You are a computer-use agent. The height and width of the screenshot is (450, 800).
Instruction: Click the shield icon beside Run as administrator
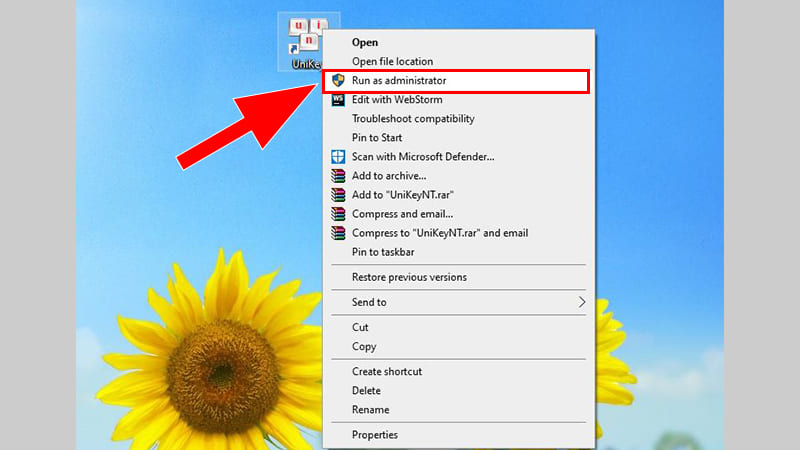point(338,80)
